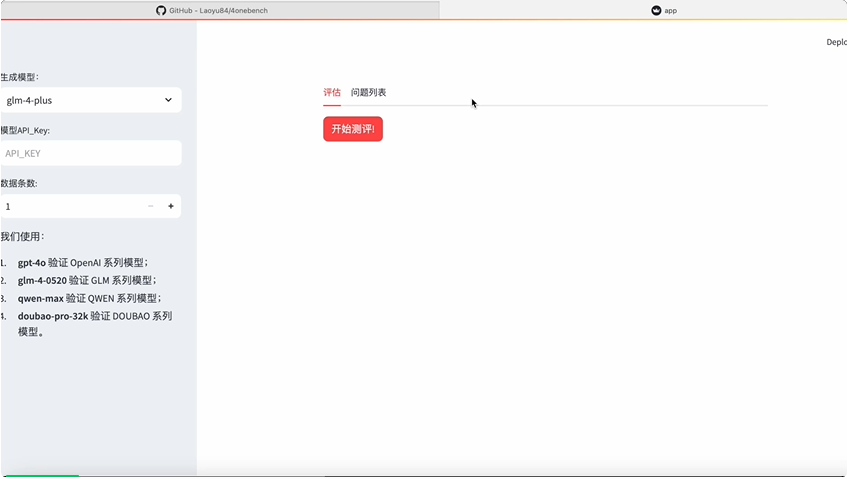The height and width of the screenshot is (479, 854).
Task: Click the 生成模型 label
Action: click(20, 77)
